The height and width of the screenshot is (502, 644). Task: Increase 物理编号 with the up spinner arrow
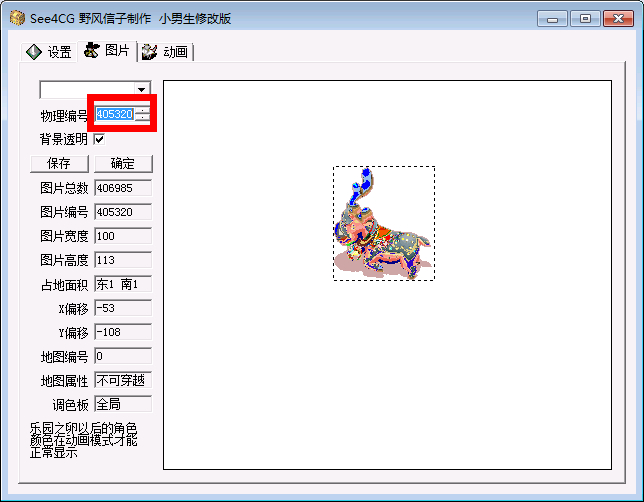coord(141,110)
